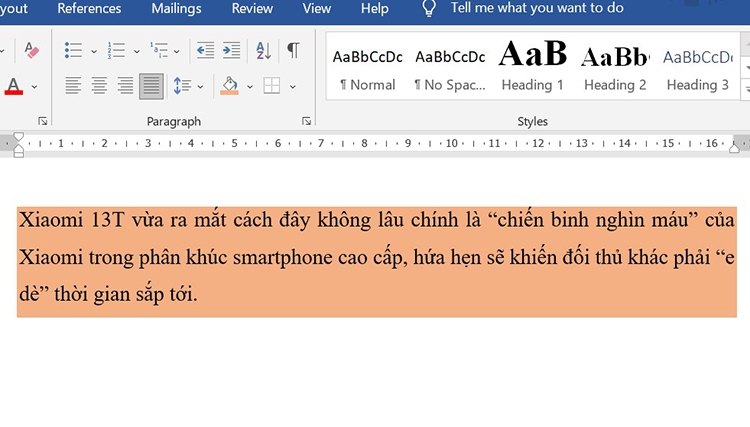Open Paragraph Settings dialog launcher
This screenshot has height=427, width=750.
(306, 121)
